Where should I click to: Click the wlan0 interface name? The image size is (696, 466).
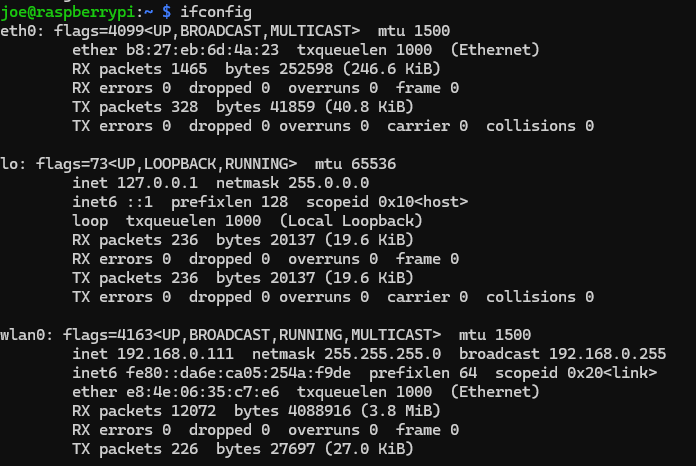coord(22,334)
